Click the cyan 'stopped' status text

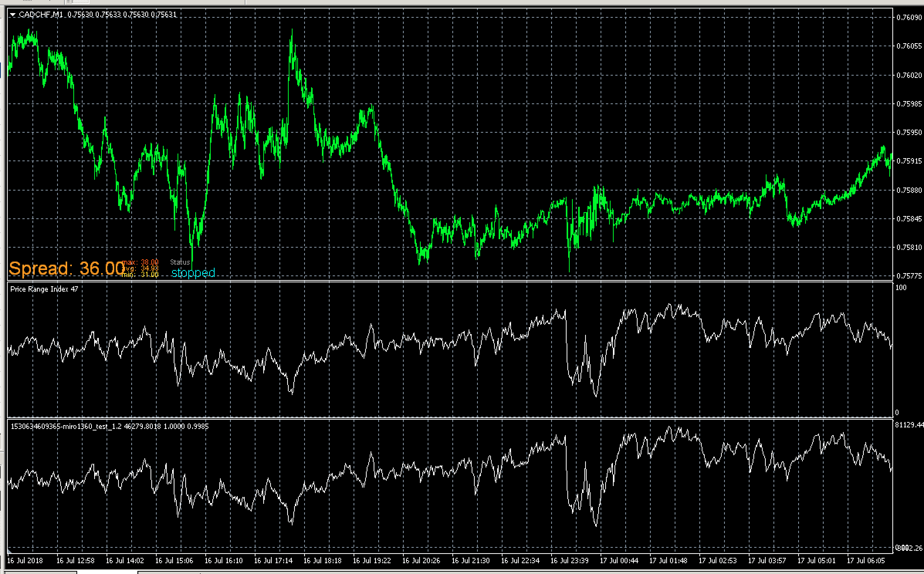193,273
